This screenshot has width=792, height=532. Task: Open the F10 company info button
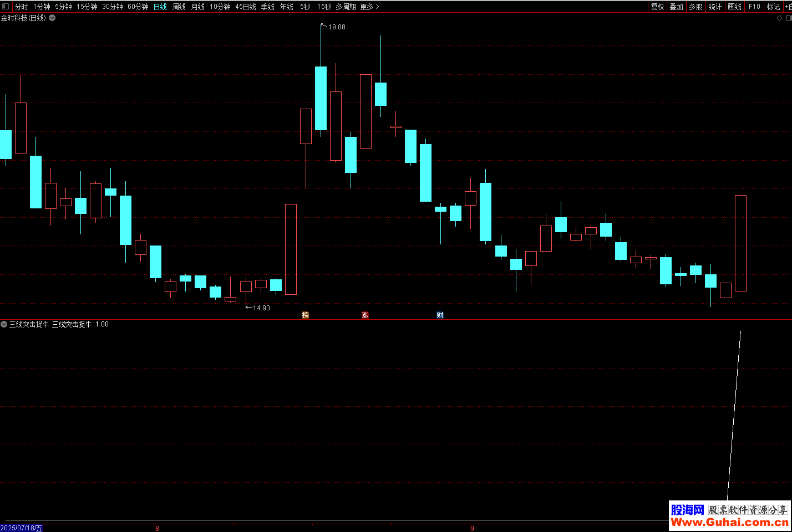point(754,7)
